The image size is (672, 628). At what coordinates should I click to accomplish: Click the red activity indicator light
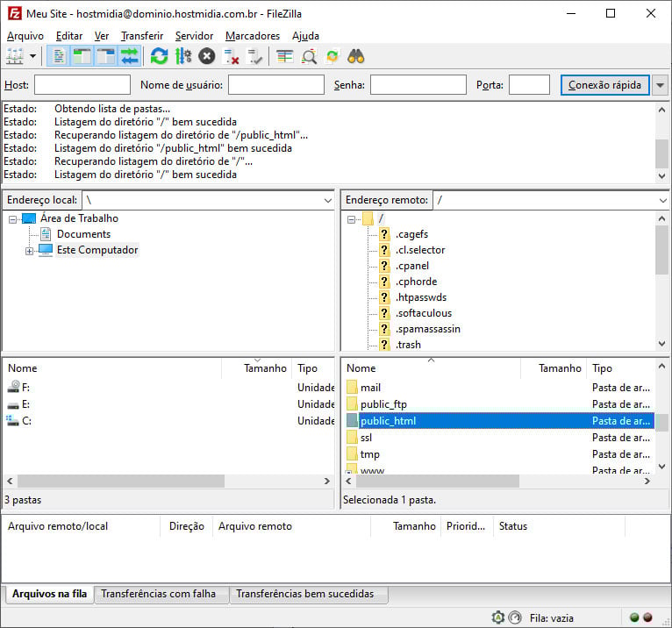tap(648, 617)
